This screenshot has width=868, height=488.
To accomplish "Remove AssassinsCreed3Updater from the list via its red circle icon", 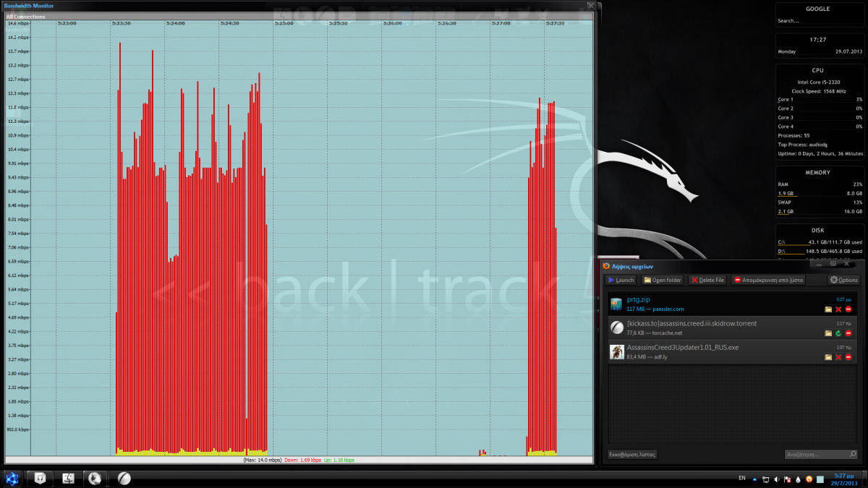I will (x=848, y=357).
